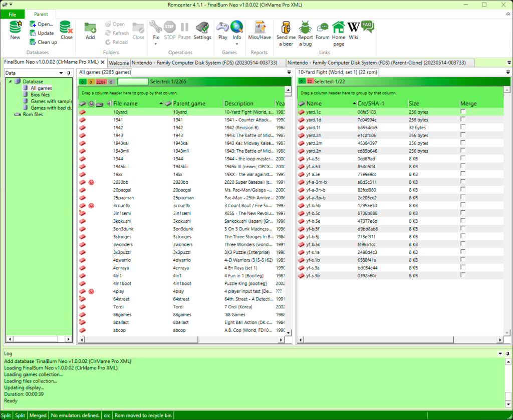Image resolution: width=513 pixels, height=420 pixels.
Task: Open the Fix dropdown menu
Action: tap(156, 44)
